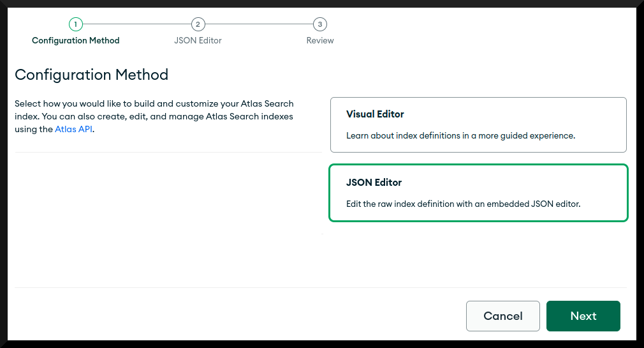The width and height of the screenshot is (644, 348).
Task: Click the step 1 circle icon
Action: [x=76, y=24]
